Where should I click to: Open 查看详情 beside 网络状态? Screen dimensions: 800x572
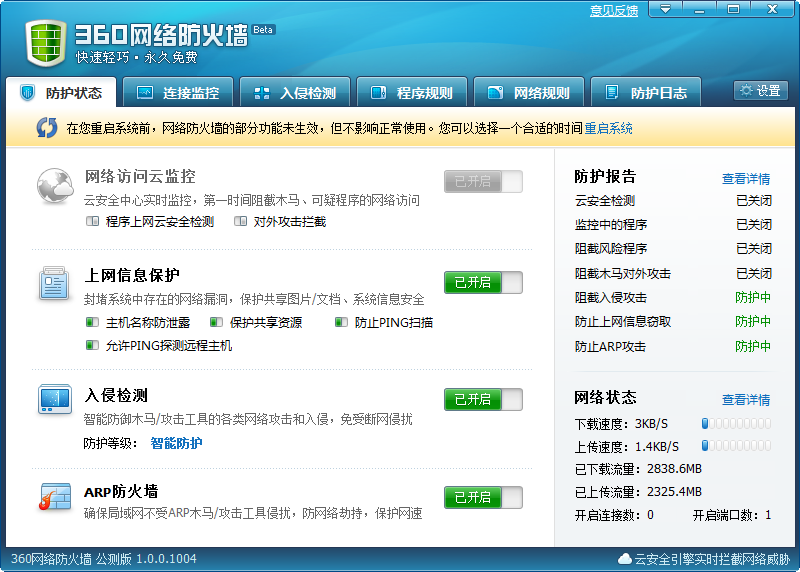[x=746, y=400]
